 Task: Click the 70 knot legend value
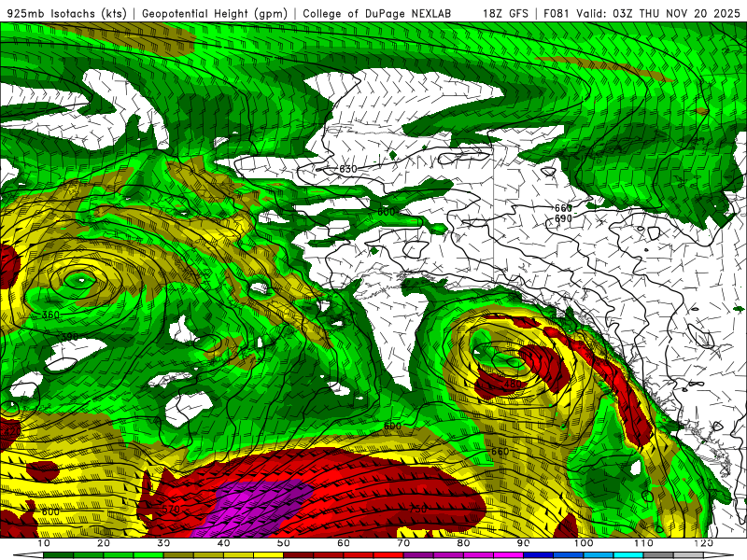pos(403,543)
